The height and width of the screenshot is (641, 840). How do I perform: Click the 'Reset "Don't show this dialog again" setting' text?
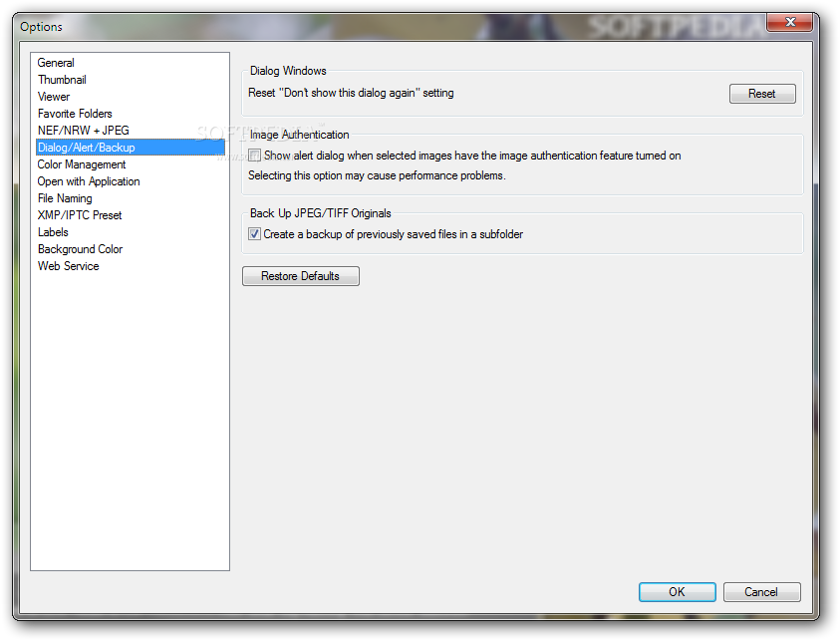(x=351, y=93)
